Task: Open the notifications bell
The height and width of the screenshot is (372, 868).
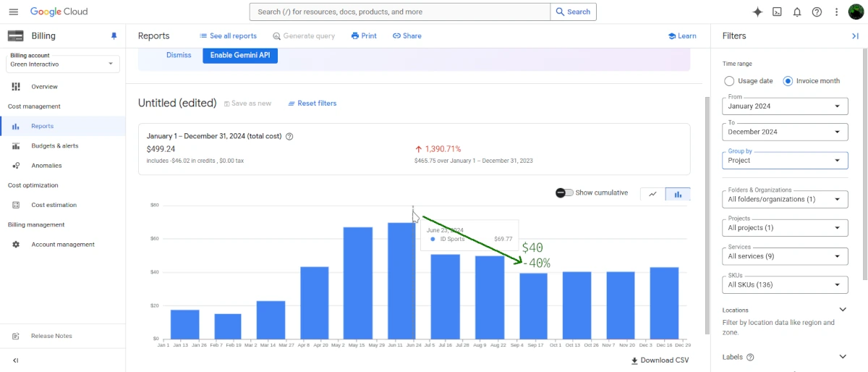Action: click(x=797, y=12)
